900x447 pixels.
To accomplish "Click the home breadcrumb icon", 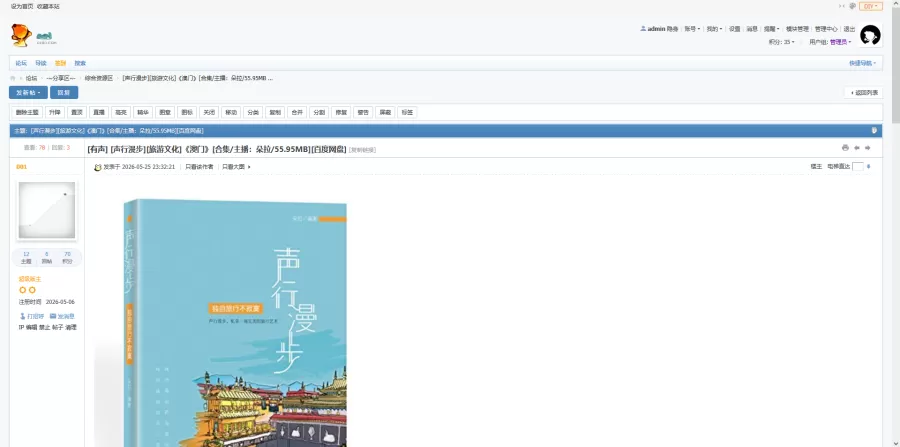I will pos(13,78).
